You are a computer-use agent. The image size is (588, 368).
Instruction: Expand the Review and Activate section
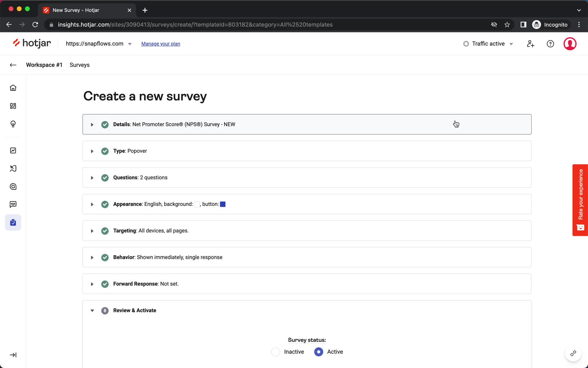(x=92, y=310)
